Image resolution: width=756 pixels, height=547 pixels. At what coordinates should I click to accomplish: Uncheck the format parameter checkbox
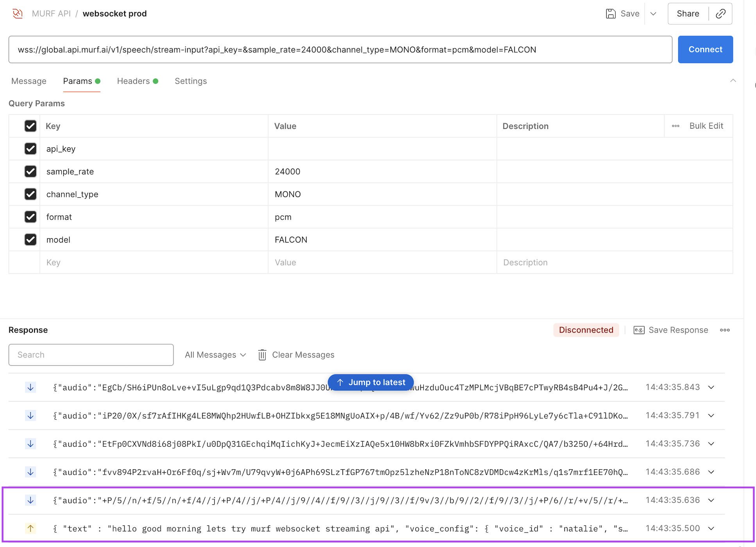pos(30,217)
